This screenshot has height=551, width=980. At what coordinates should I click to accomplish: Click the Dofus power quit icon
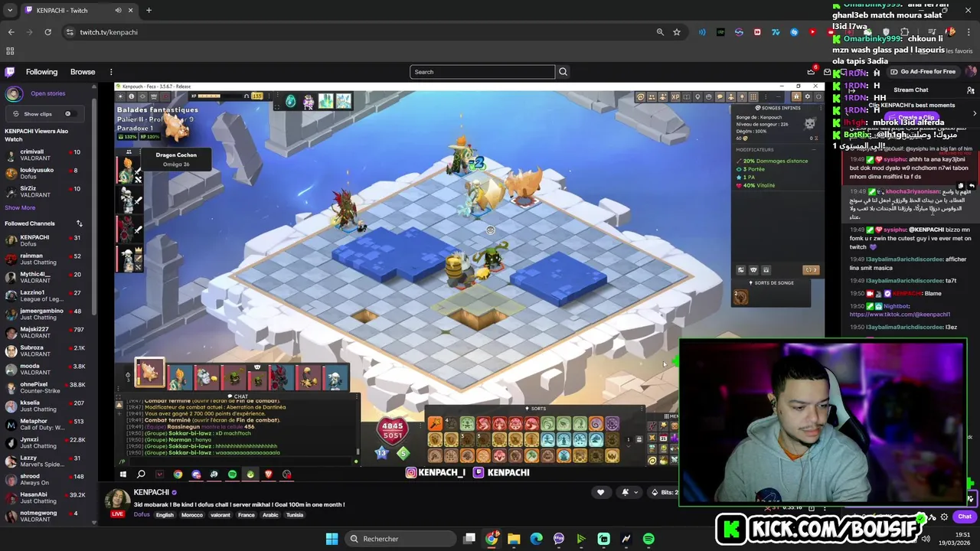(817, 97)
